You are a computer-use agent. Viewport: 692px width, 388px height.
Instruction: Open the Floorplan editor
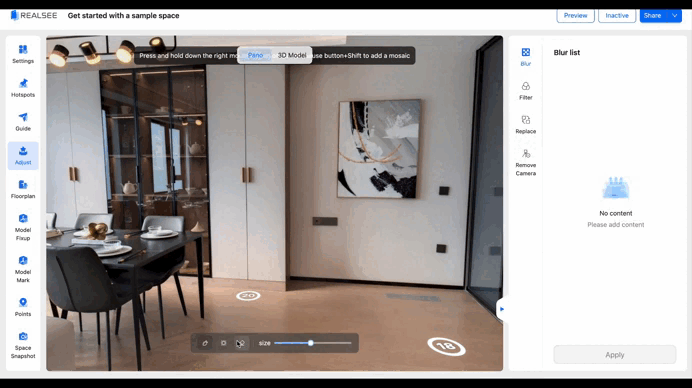point(23,189)
